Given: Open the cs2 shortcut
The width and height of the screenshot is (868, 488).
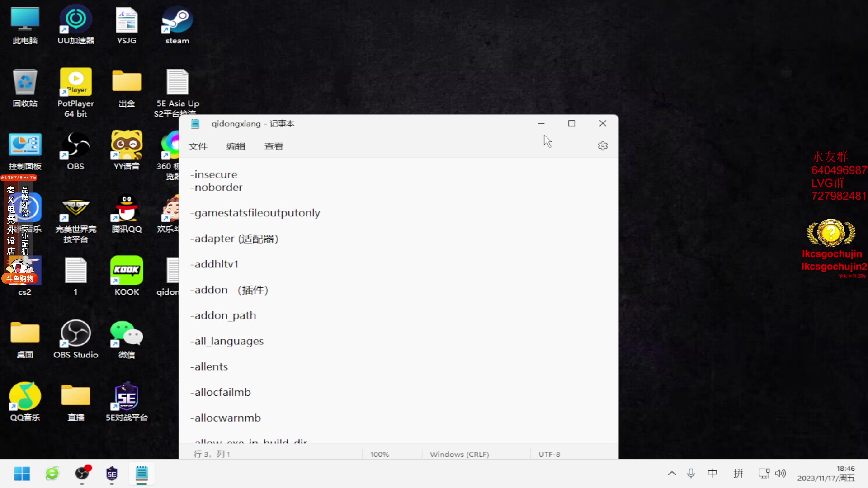Looking at the screenshot, I should pyautogui.click(x=24, y=271).
